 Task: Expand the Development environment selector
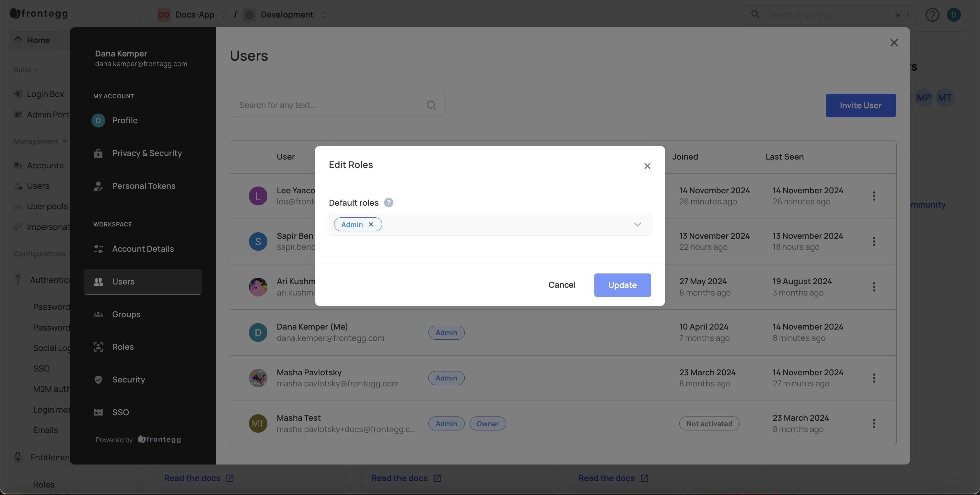click(x=323, y=15)
